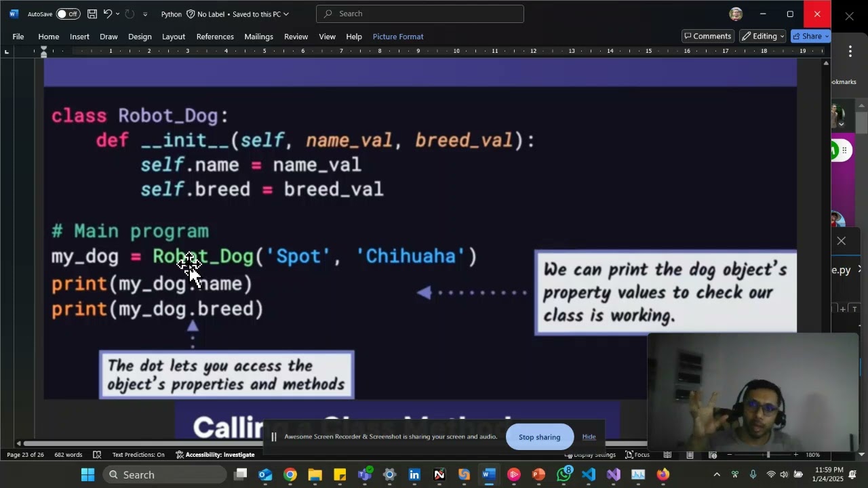Open Microsoft Teams from the taskbar
The height and width of the screenshot is (488, 868).
point(365,474)
